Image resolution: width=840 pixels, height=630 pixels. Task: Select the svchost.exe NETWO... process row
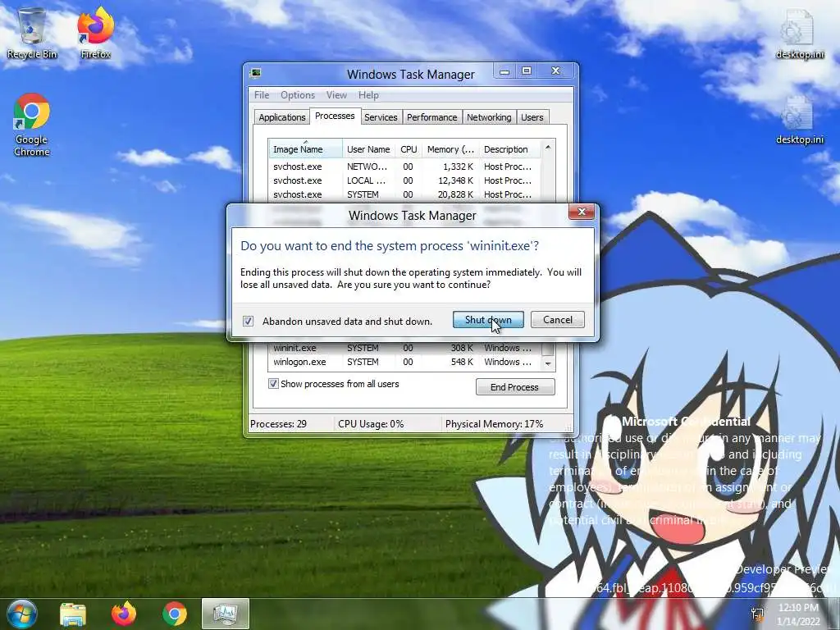[404, 167]
